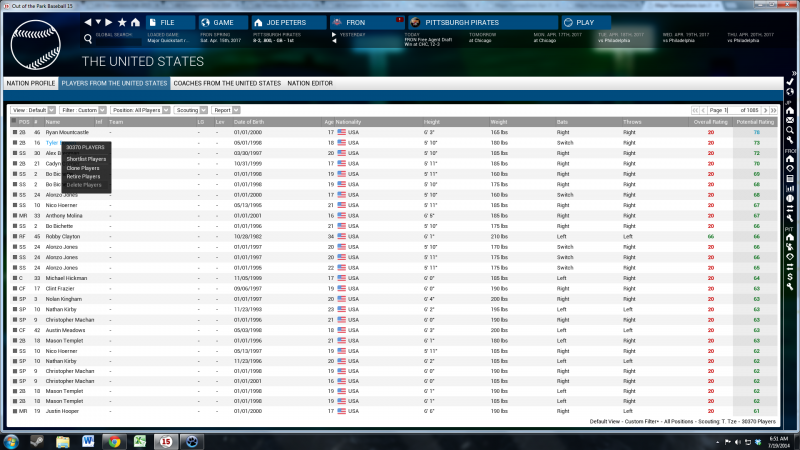Open the mail envelope icon in sidebar

click(x=790, y=120)
